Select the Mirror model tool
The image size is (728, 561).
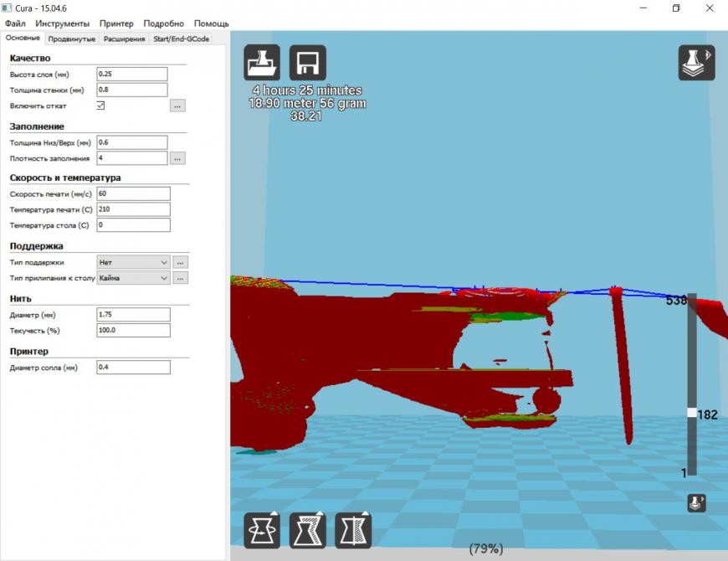click(353, 530)
